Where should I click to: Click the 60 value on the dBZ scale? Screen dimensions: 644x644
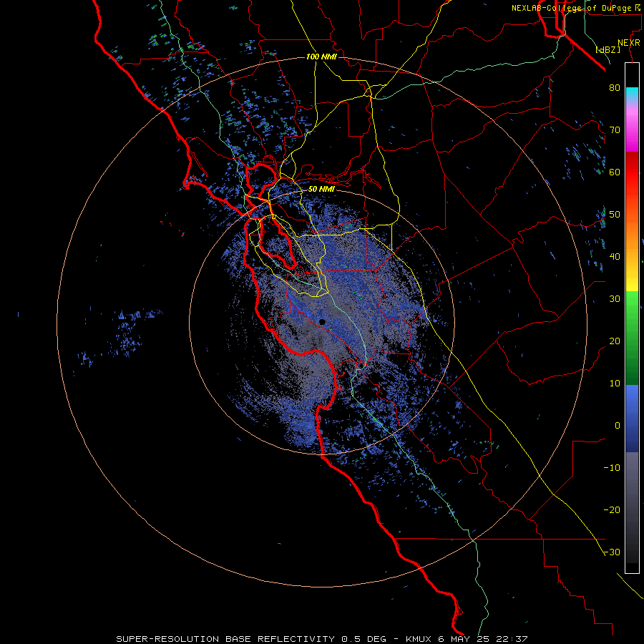click(x=615, y=172)
